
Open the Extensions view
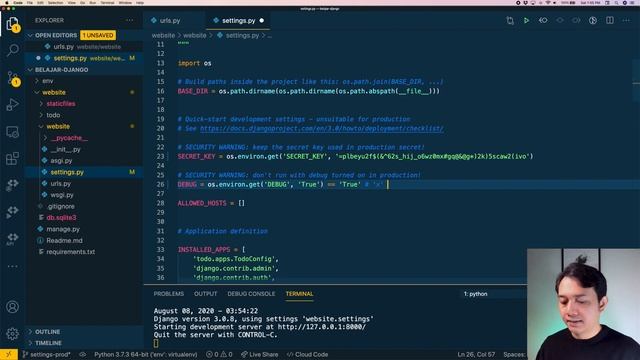tap(12, 158)
